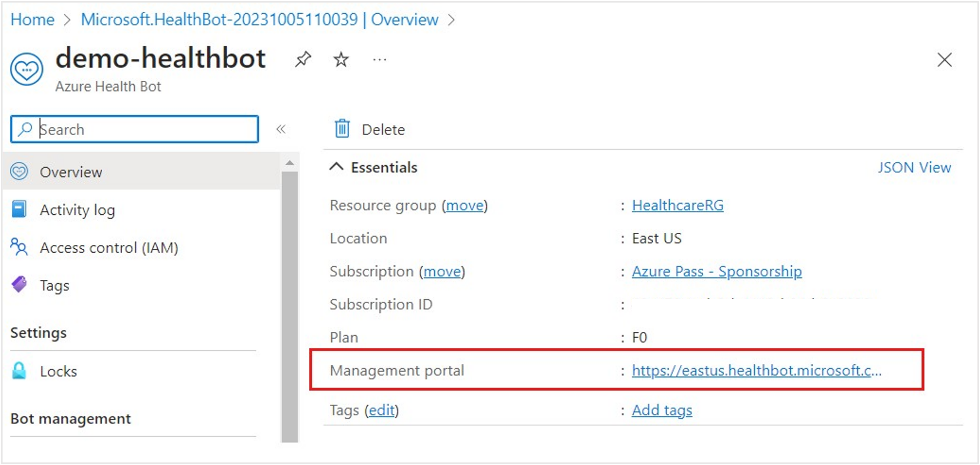Screen dimensions: 980x465
Task: Open Azure Pass - Sponsorship subscription
Action: coord(717,271)
